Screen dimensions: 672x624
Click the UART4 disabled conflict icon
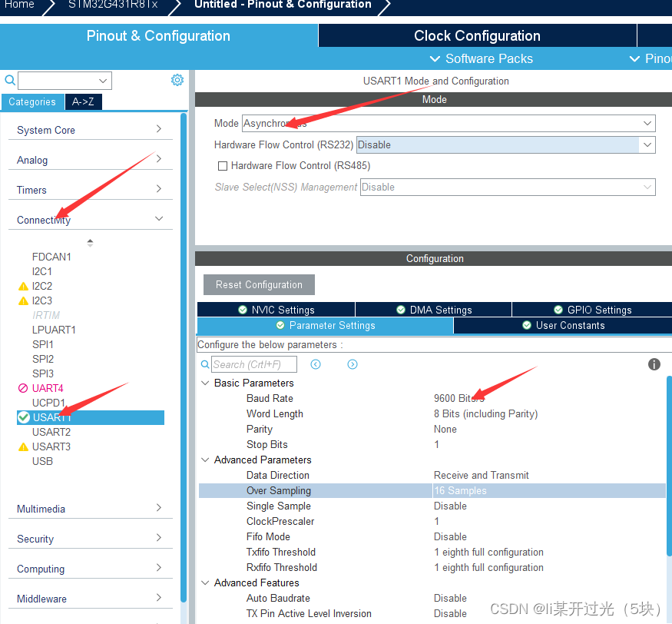point(23,388)
